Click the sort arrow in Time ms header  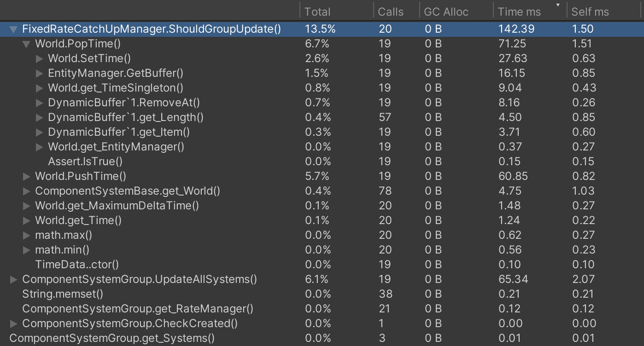click(559, 6)
